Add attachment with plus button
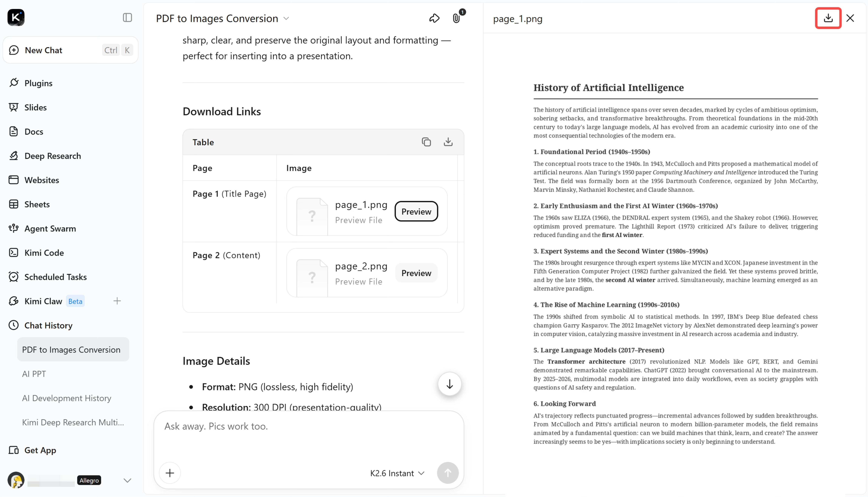 tap(170, 473)
